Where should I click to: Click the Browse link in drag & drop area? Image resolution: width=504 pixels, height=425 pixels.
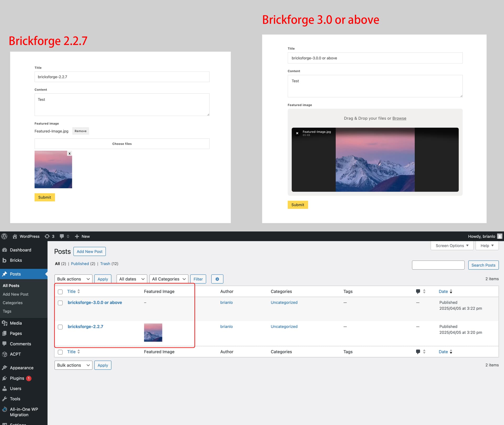pyautogui.click(x=399, y=118)
